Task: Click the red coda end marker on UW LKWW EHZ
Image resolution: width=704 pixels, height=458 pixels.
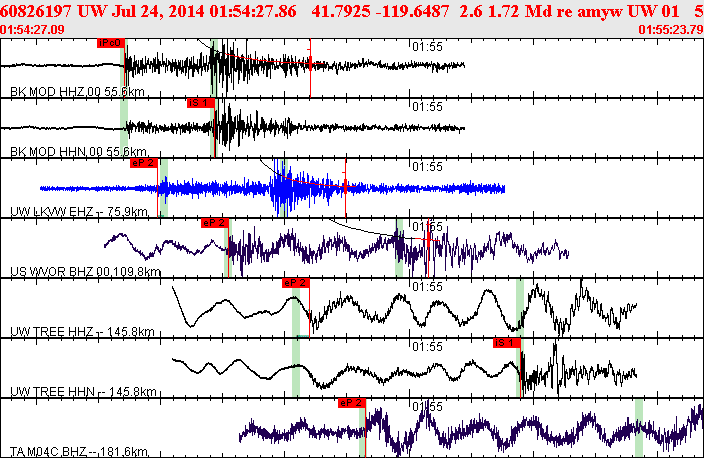Action: click(x=345, y=188)
